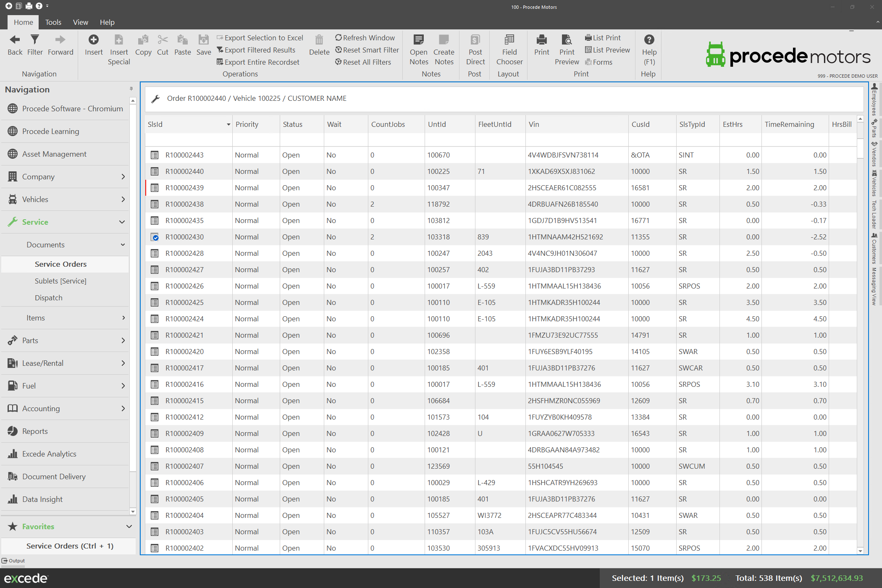Click the SlsId filter input field
The height and width of the screenshot is (588, 882).
point(188,140)
